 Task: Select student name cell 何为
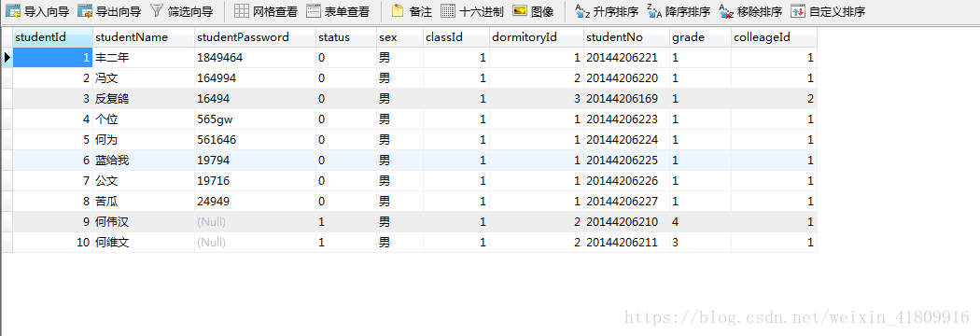point(144,140)
